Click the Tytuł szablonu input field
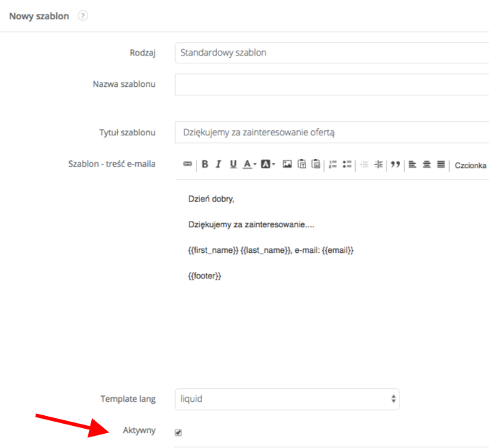This screenshot has height=448, width=489. (x=332, y=132)
